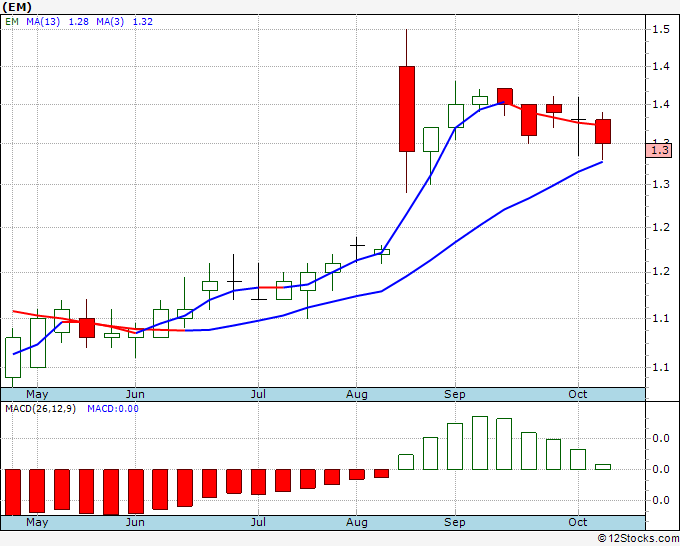This screenshot has height=546, width=680.
Task: Select Jul on the price chart axis
Action: point(258,394)
